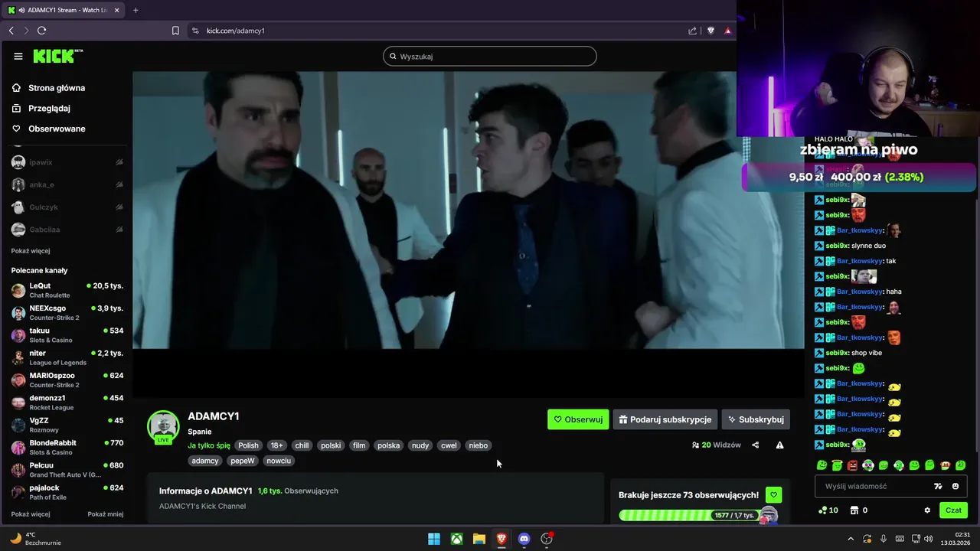Open a new browser tab
This screenshot has width=980, height=551.
(x=136, y=10)
